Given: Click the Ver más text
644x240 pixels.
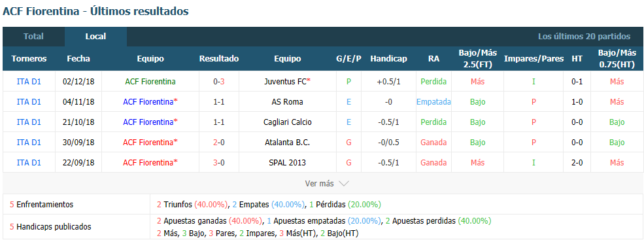Looking at the screenshot, I should pyautogui.click(x=320, y=184).
